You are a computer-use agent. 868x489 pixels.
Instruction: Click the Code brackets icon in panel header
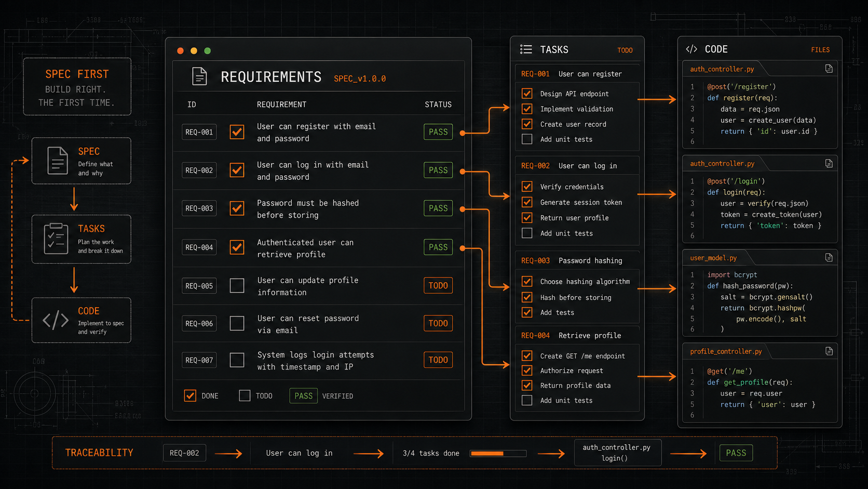(691, 49)
